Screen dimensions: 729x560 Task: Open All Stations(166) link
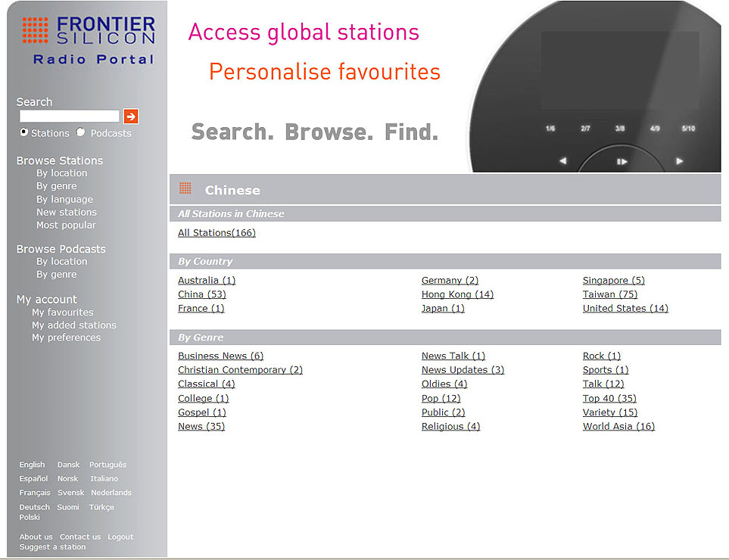pos(217,233)
